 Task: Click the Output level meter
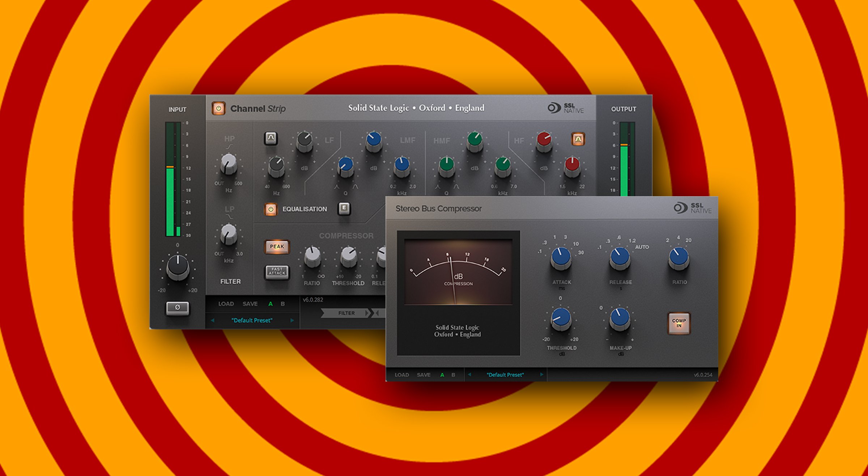[627, 159]
